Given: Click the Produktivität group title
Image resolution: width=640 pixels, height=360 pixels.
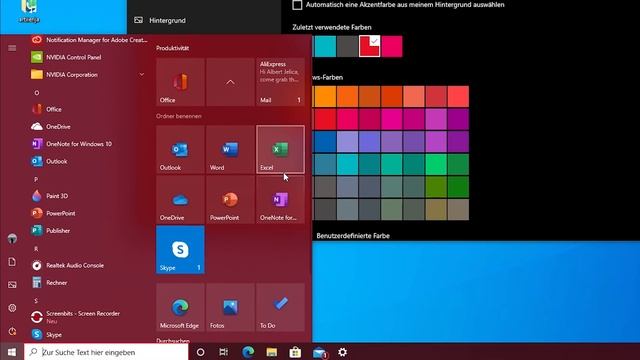Looking at the screenshot, I should point(172,48).
